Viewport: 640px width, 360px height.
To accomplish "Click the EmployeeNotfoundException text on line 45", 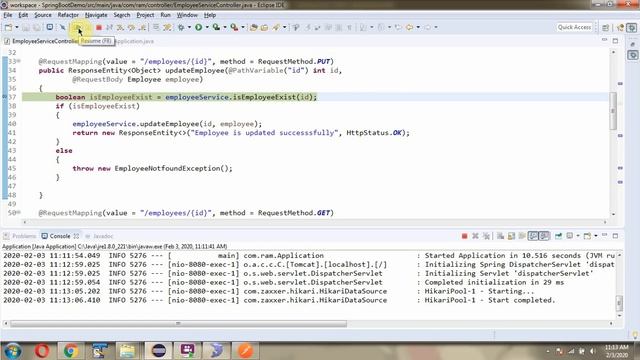I will pyautogui.click(x=169, y=169).
